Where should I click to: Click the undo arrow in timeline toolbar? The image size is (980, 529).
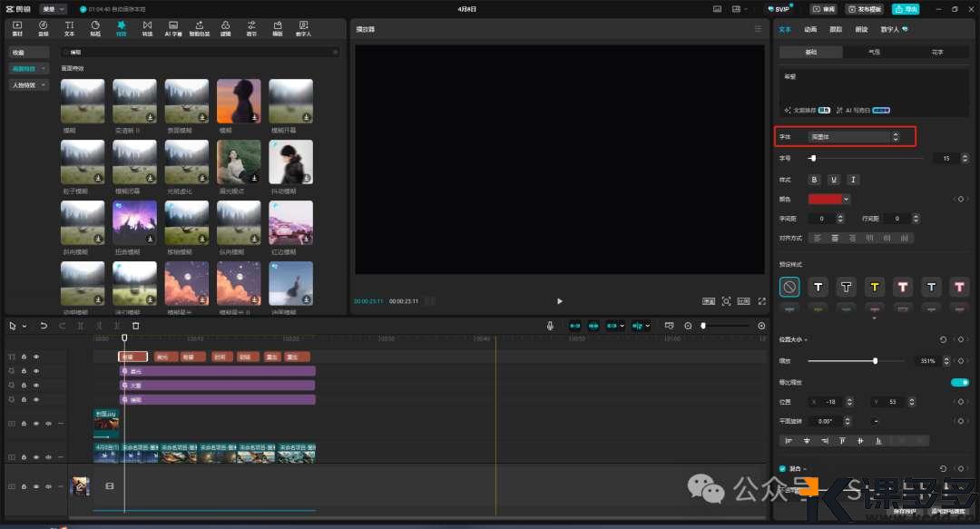click(x=44, y=326)
